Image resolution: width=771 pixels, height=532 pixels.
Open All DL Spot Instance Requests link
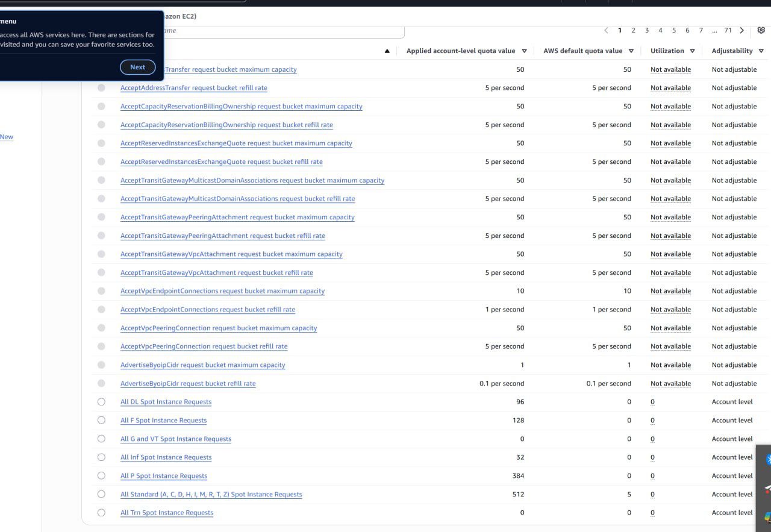coord(166,402)
